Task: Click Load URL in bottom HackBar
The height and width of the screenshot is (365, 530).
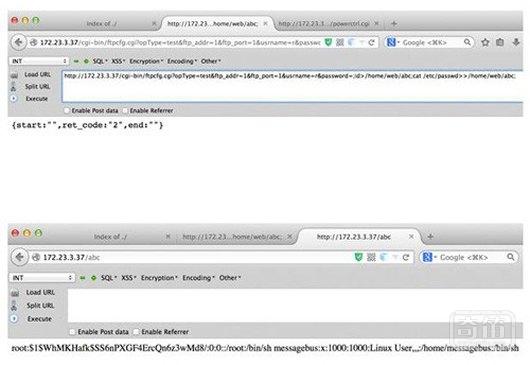Action: 40,292
